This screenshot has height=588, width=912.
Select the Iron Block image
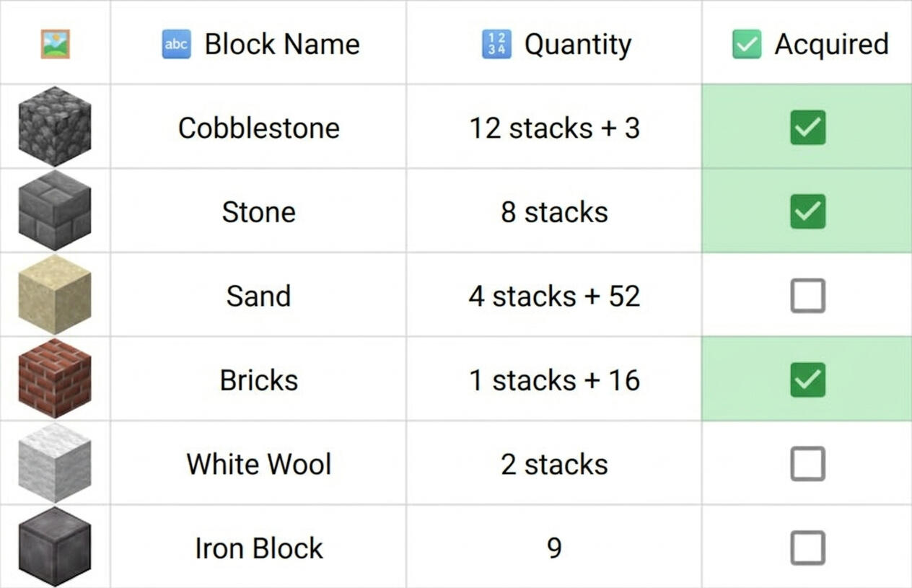click(x=55, y=547)
